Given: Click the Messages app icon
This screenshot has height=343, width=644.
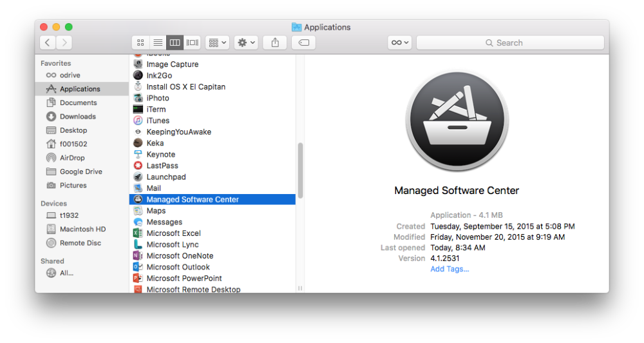Looking at the screenshot, I should [x=138, y=222].
